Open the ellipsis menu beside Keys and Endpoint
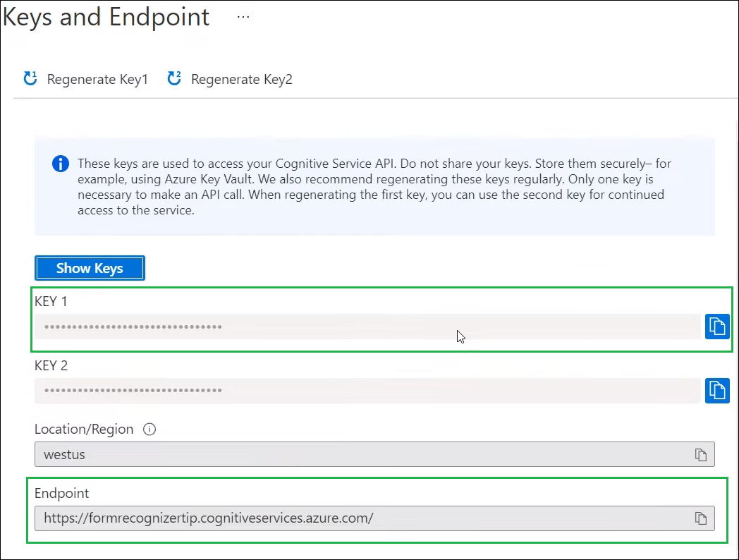 click(x=243, y=17)
